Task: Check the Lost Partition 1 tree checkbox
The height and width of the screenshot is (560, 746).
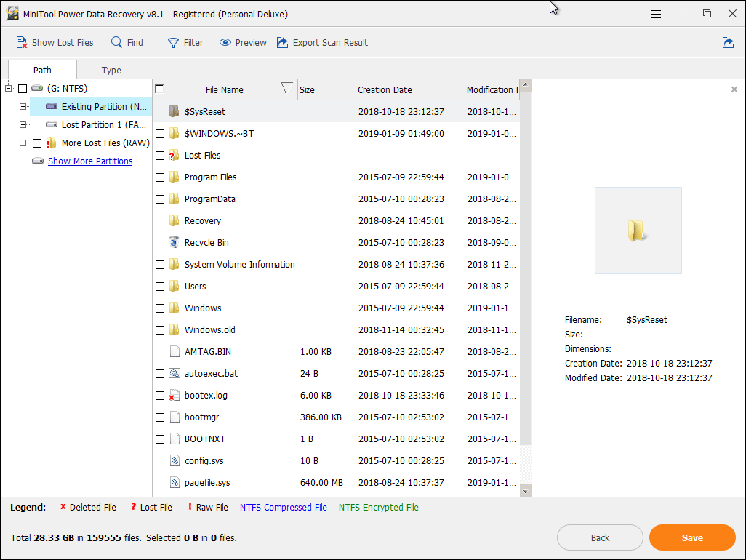Action: pyautogui.click(x=37, y=124)
